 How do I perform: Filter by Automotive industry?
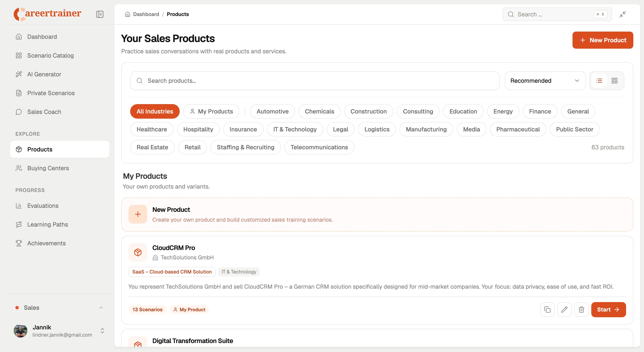[272, 111]
